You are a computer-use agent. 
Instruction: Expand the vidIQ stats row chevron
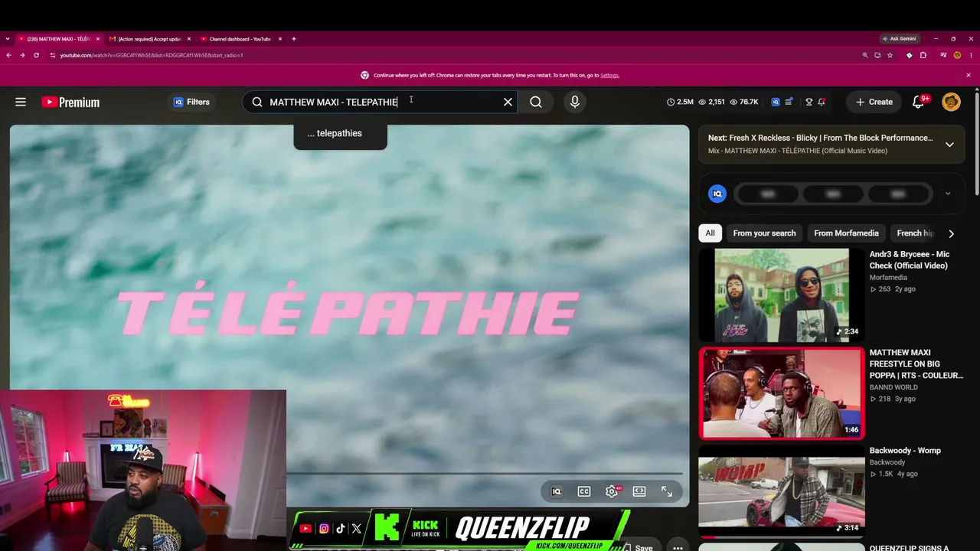point(948,194)
